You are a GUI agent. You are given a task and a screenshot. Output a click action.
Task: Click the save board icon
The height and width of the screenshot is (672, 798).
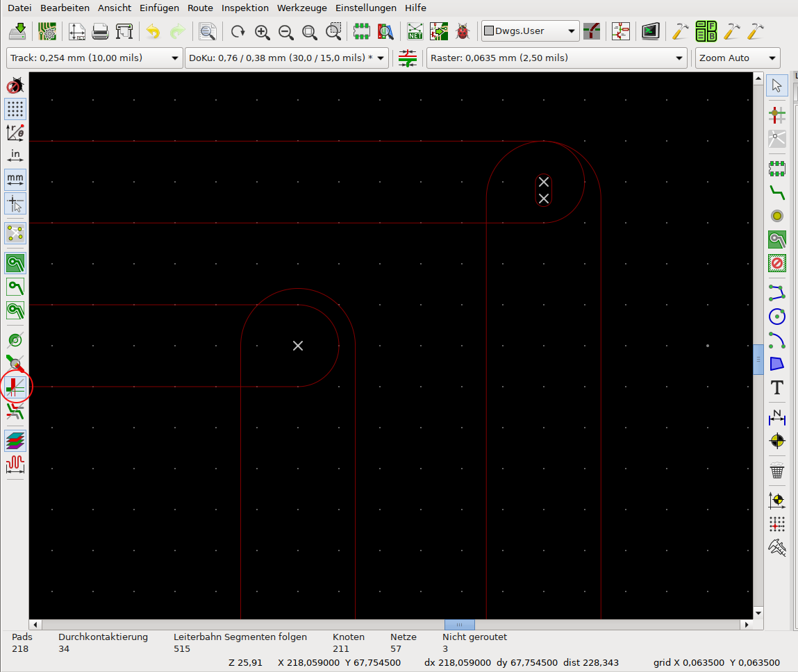pos(18,31)
